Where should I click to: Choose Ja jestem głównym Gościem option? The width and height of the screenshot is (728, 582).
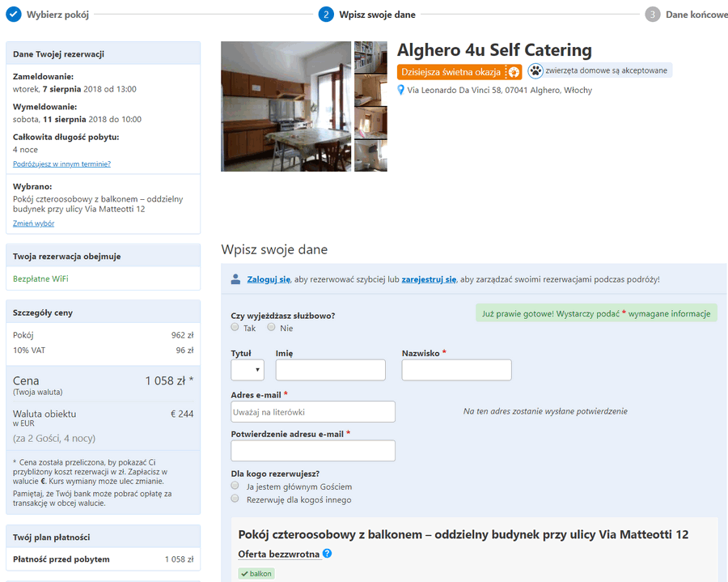tap(235, 486)
